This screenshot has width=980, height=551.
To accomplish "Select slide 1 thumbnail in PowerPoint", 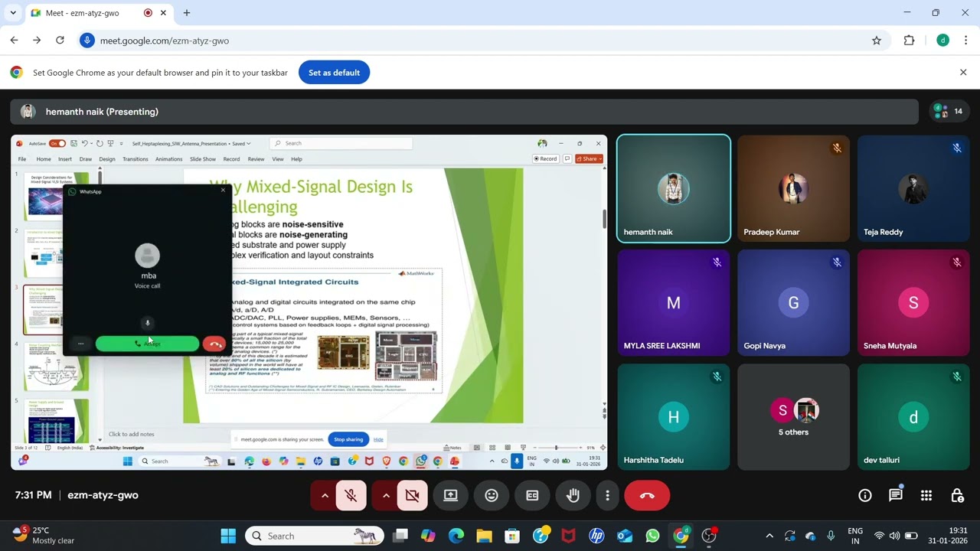I will coord(57,197).
